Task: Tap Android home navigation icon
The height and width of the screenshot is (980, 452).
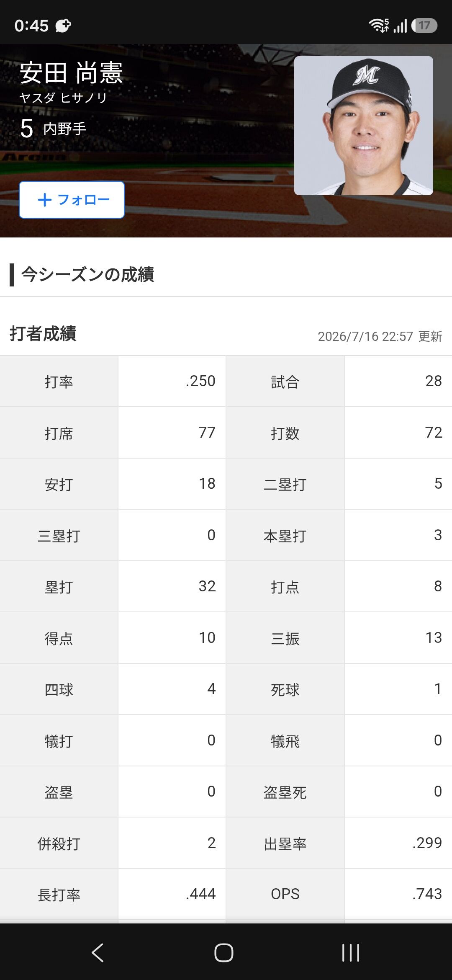Action: coord(224,953)
